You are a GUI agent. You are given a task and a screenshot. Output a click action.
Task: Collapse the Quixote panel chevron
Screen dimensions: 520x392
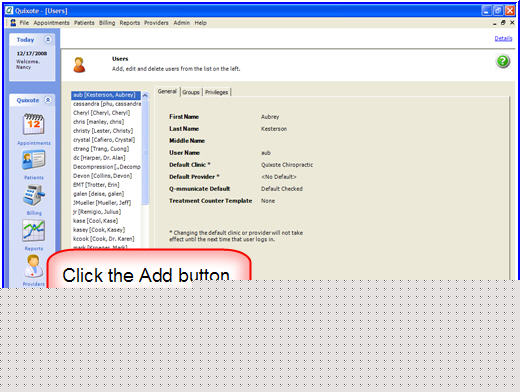(x=48, y=100)
